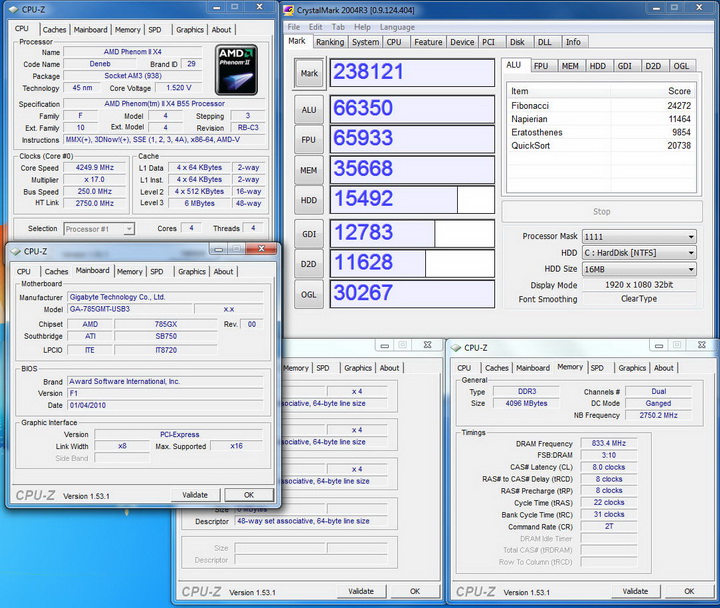The image size is (720, 608).
Task: Open the File menu in CrystalMark
Action: click(x=294, y=27)
